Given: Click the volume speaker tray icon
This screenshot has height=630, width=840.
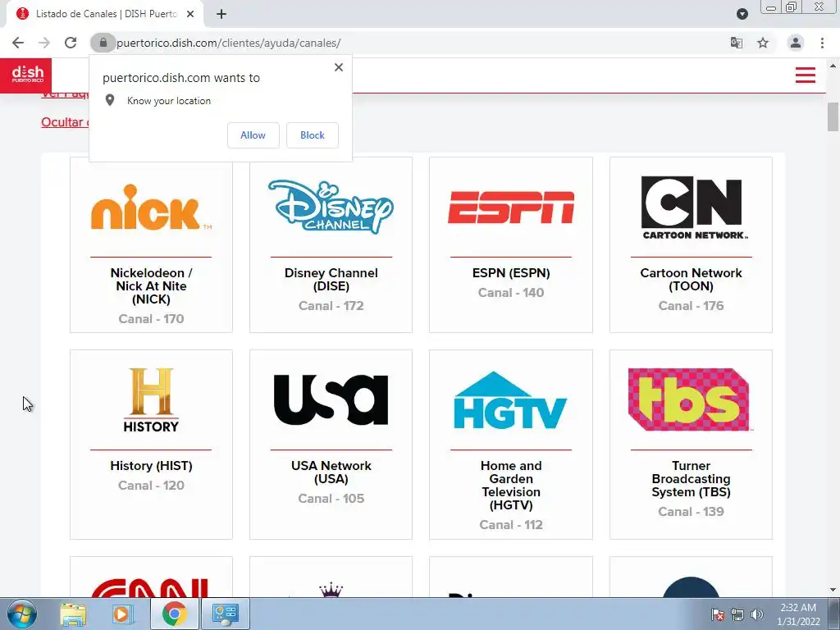Looking at the screenshot, I should click(x=757, y=614).
